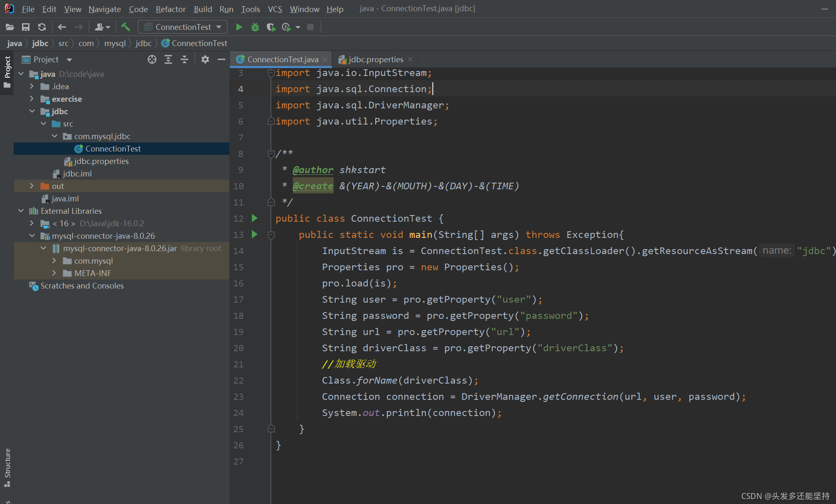Image resolution: width=836 pixels, height=504 pixels.
Task: Start a Debug session with the bug icon
Action: coord(255,27)
